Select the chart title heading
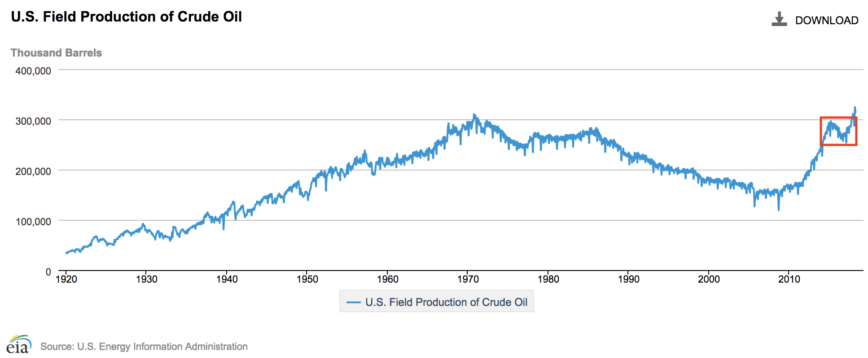This screenshot has height=358, width=868. 126,17
